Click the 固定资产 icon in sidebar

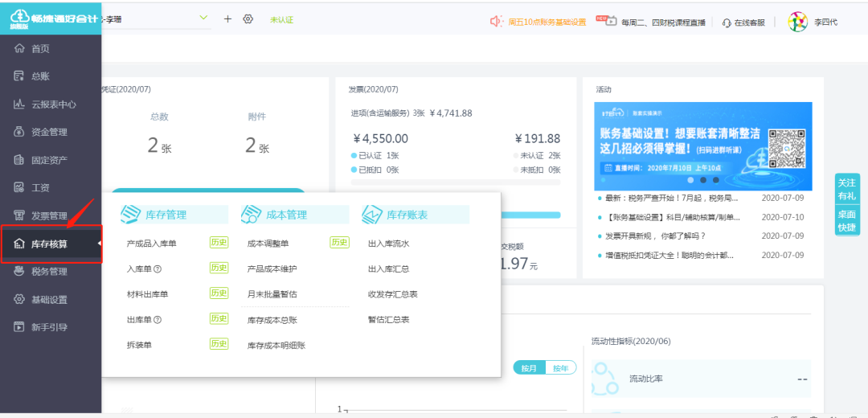pos(20,160)
